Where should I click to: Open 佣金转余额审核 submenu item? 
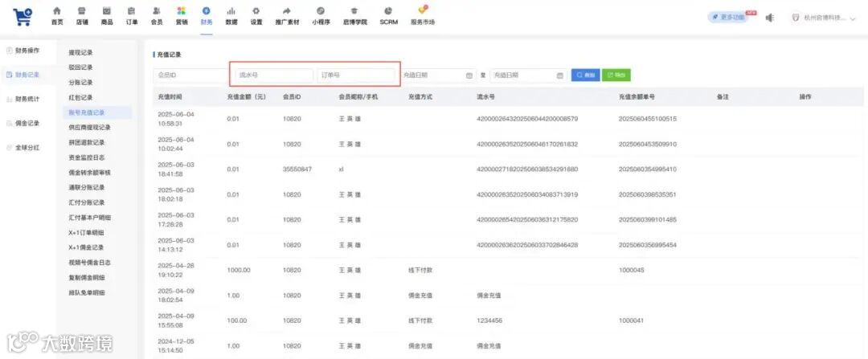90,173
